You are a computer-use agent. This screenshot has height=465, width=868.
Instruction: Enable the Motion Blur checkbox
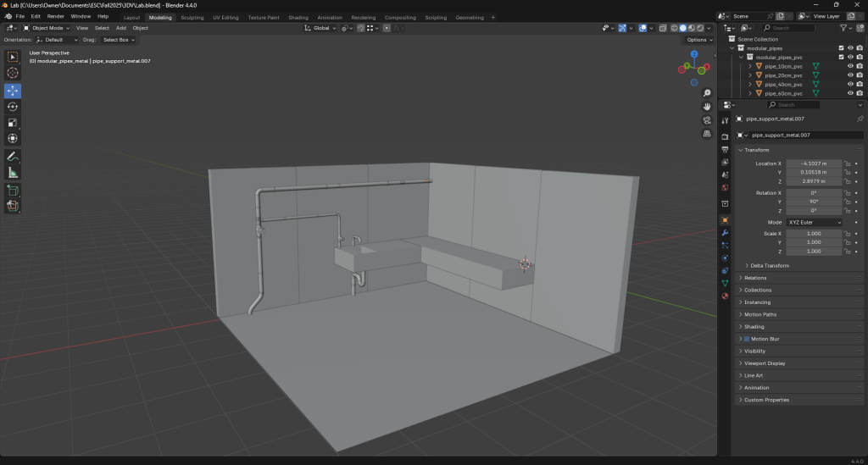click(x=747, y=339)
